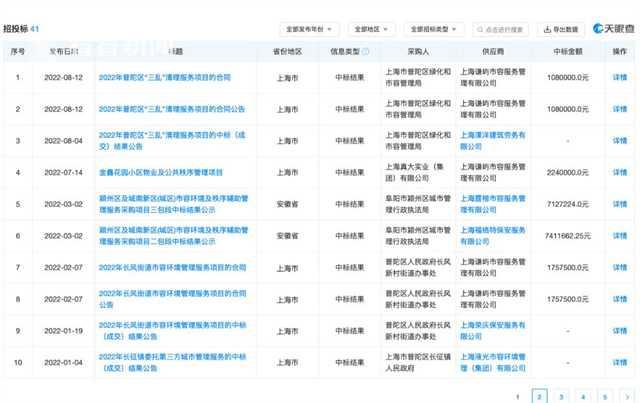Jump to page 3 in pagination
This screenshot has height=403, width=640.
[561, 396]
